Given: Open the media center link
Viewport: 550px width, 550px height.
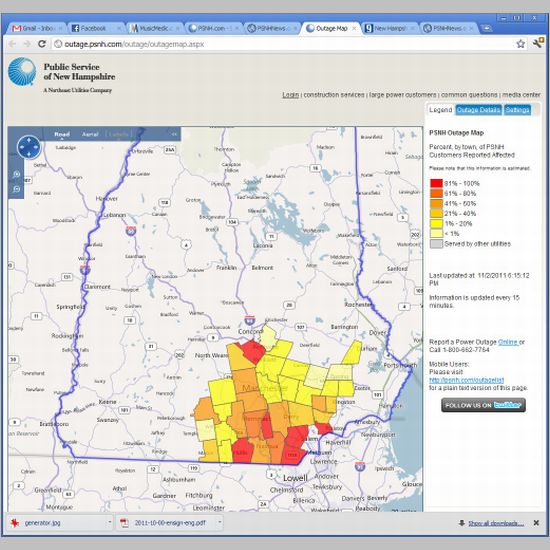Looking at the screenshot, I should point(521,95).
